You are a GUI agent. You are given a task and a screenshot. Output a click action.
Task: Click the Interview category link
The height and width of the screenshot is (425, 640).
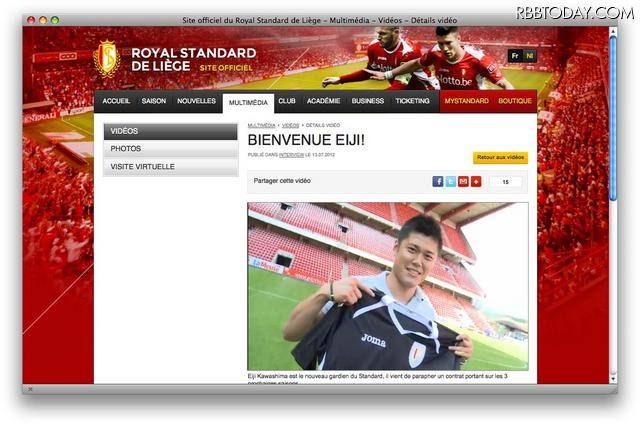pyautogui.click(x=291, y=157)
